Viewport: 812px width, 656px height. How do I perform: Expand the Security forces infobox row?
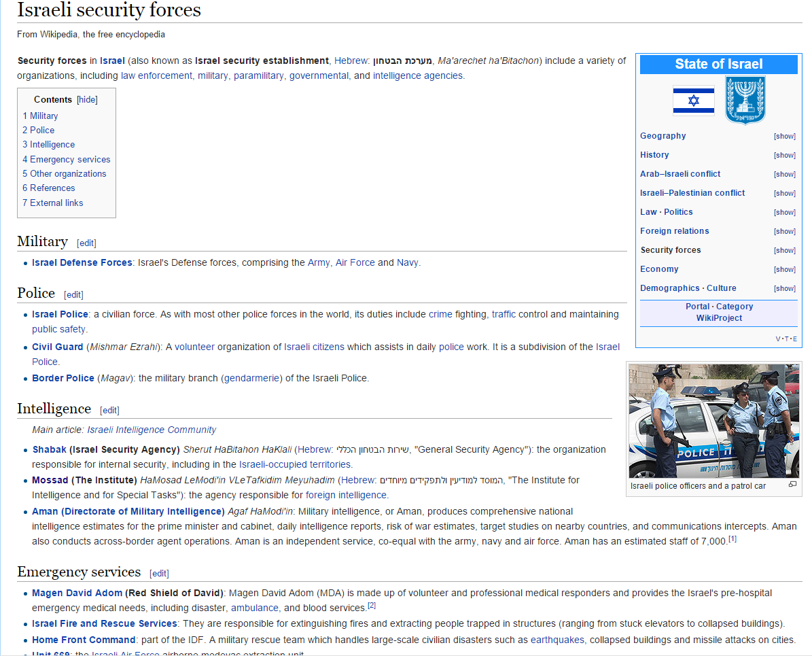[785, 251]
